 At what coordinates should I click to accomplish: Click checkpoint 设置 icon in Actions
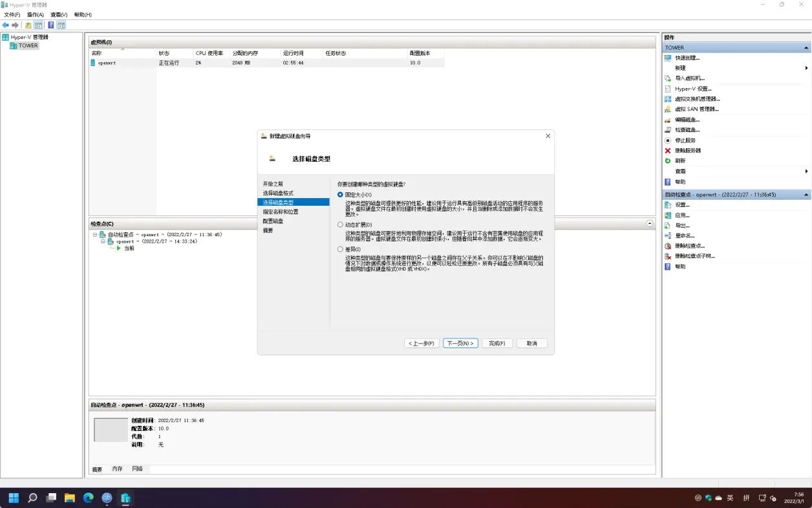click(x=668, y=205)
